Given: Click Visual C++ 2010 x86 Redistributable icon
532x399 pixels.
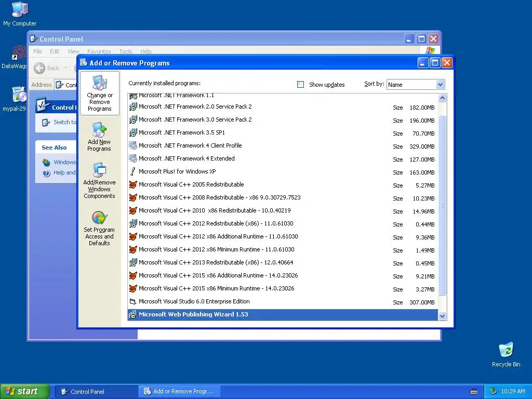Looking at the screenshot, I should pos(133,211).
